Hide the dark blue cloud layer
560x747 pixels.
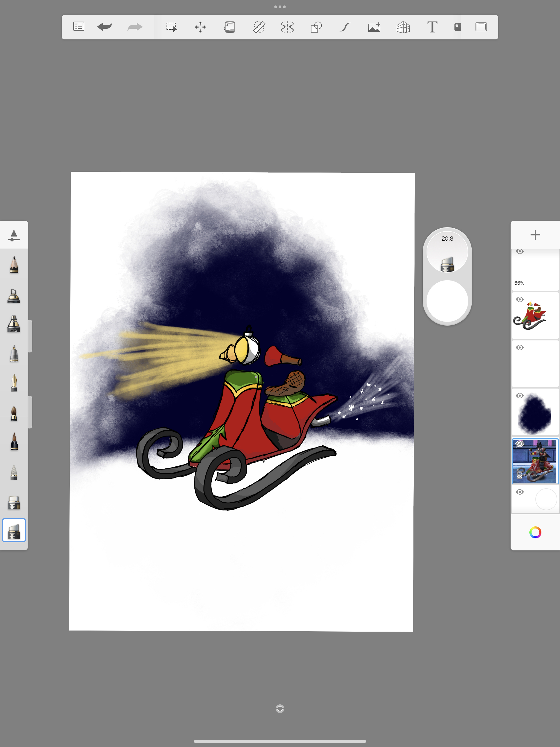coord(520,395)
